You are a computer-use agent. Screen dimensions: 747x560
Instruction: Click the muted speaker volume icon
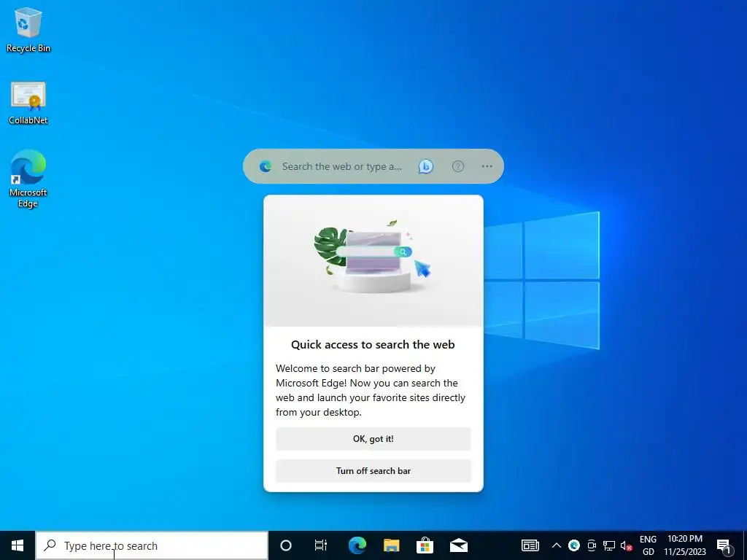626,545
